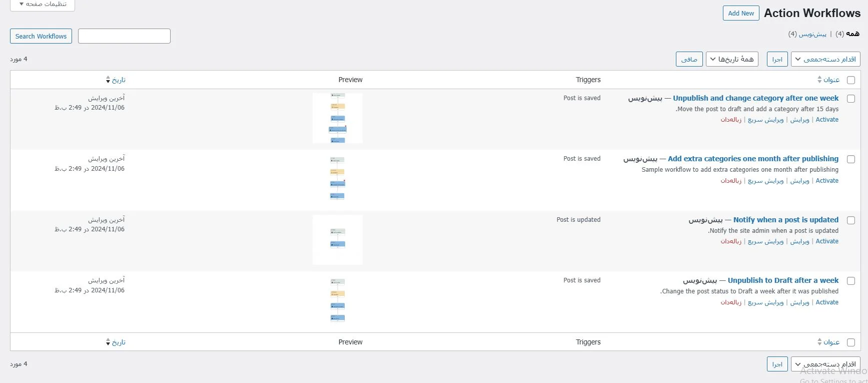The image size is (868, 383).
Task: Sort by تاریخ column in footer
Action: point(116,342)
